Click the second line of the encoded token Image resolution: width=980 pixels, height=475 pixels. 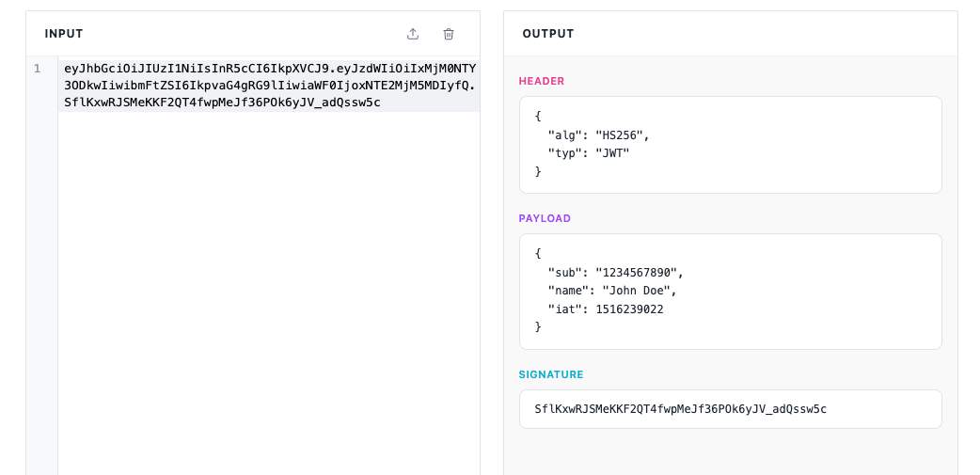[x=269, y=86]
